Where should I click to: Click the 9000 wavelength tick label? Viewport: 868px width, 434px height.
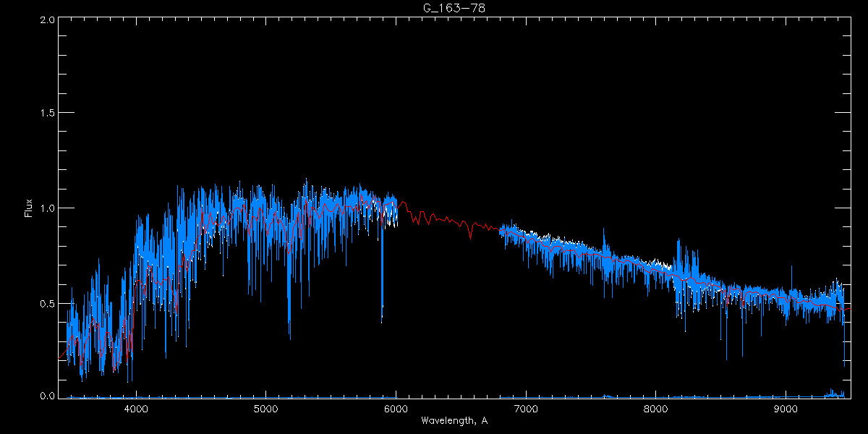(786, 409)
